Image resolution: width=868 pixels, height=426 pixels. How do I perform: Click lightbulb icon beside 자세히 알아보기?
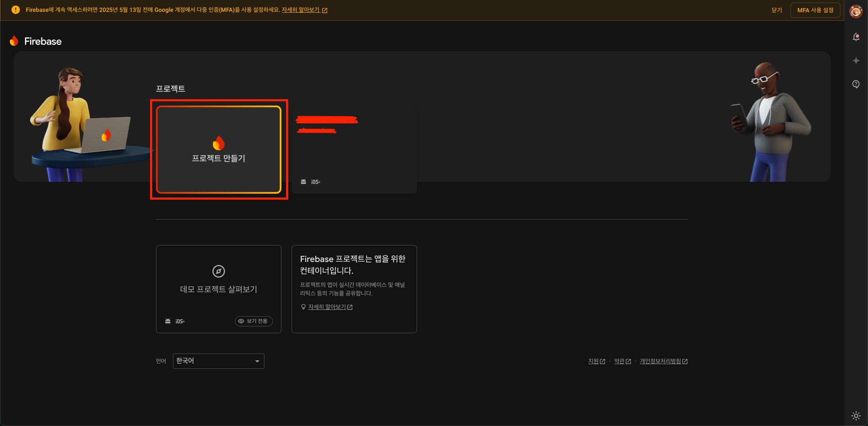click(x=303, y=307)
